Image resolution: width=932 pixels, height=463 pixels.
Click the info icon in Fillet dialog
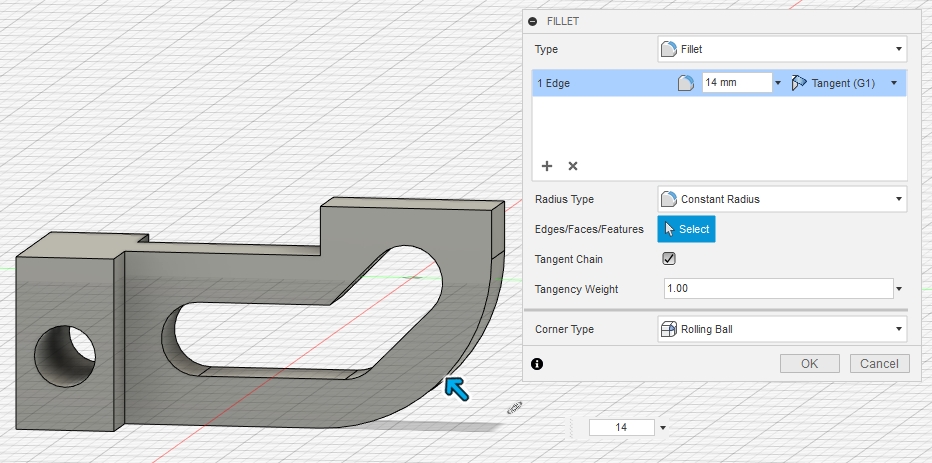537,364
